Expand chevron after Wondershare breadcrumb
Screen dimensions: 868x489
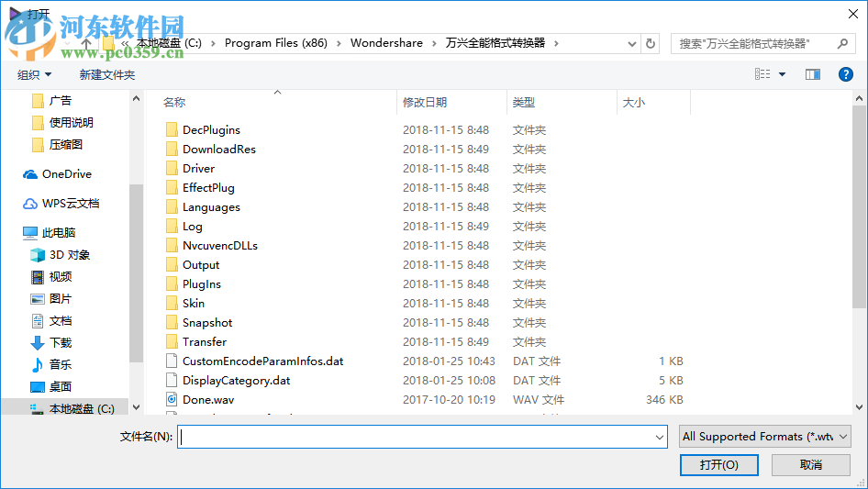tap(434, 43)
